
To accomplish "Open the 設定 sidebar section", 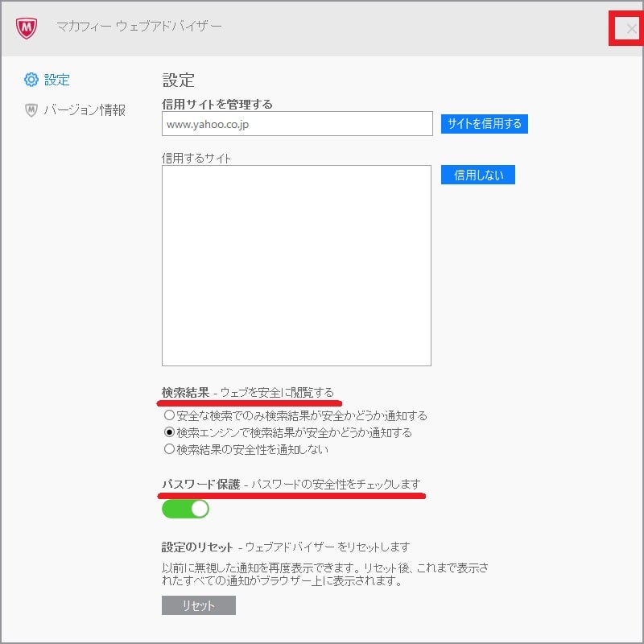I will click(x=56, y=79).
